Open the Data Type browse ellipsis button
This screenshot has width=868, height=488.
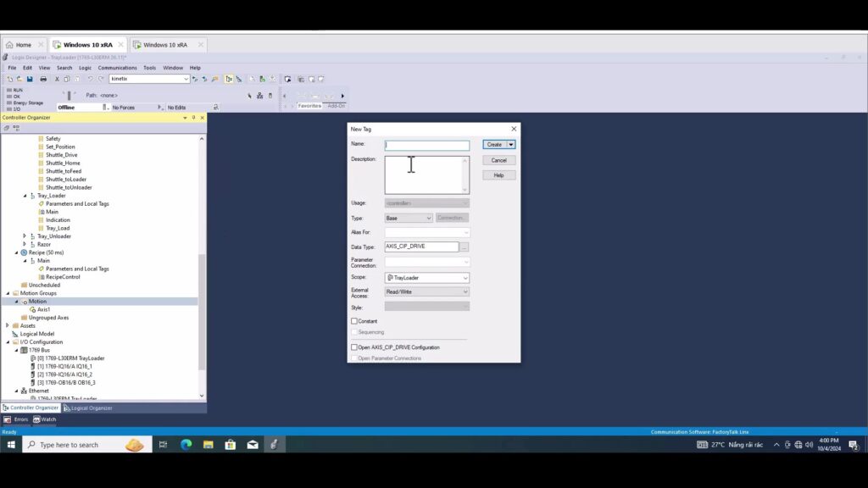tap(464, 247)
